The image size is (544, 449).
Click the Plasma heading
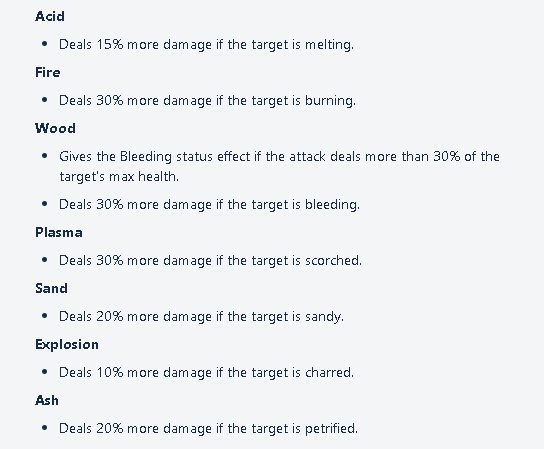[59, 232]
